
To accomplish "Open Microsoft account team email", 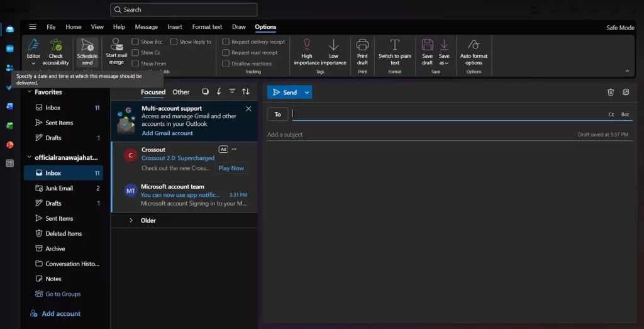I will [x=184, y=194].
